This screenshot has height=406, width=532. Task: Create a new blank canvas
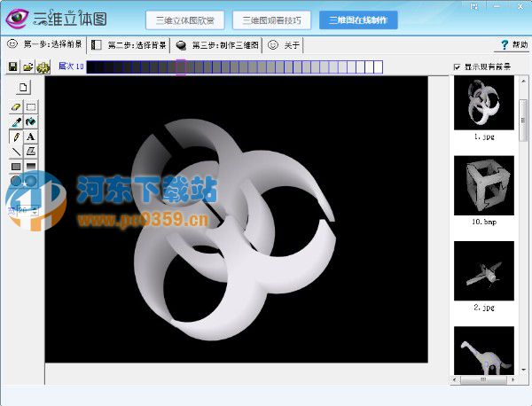[23, 88]
